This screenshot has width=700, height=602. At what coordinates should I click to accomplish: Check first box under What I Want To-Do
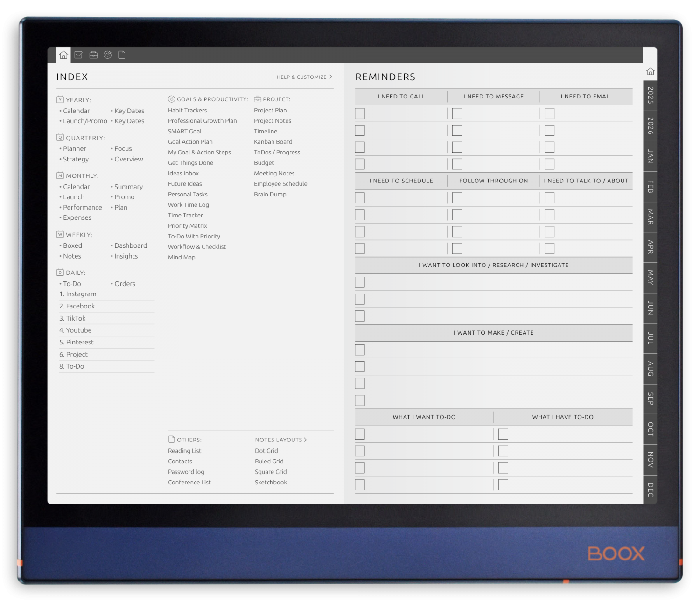click(x=360, y=434)
